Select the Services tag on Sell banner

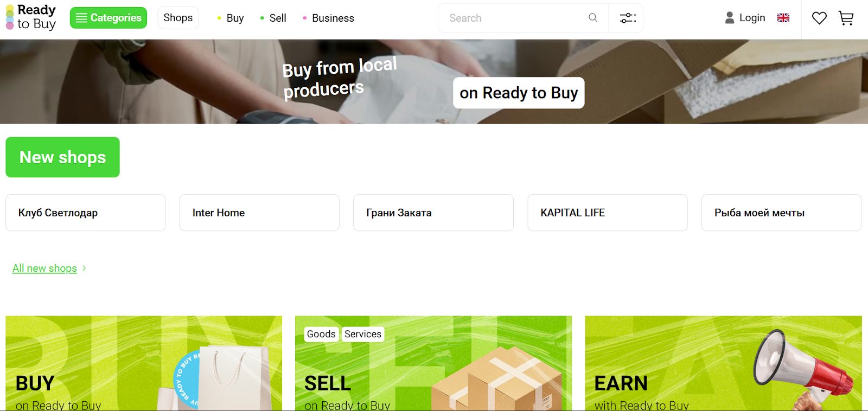[363, 334]
